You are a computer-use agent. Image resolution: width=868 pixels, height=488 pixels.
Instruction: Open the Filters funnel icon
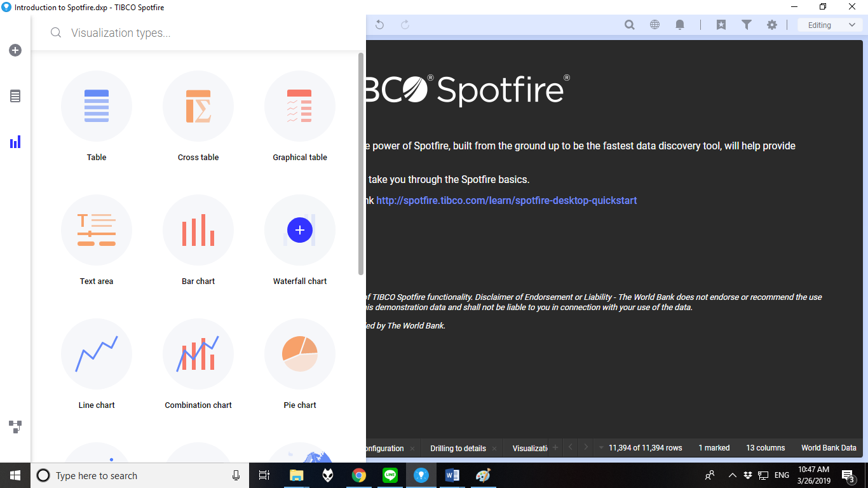point(747,25)
